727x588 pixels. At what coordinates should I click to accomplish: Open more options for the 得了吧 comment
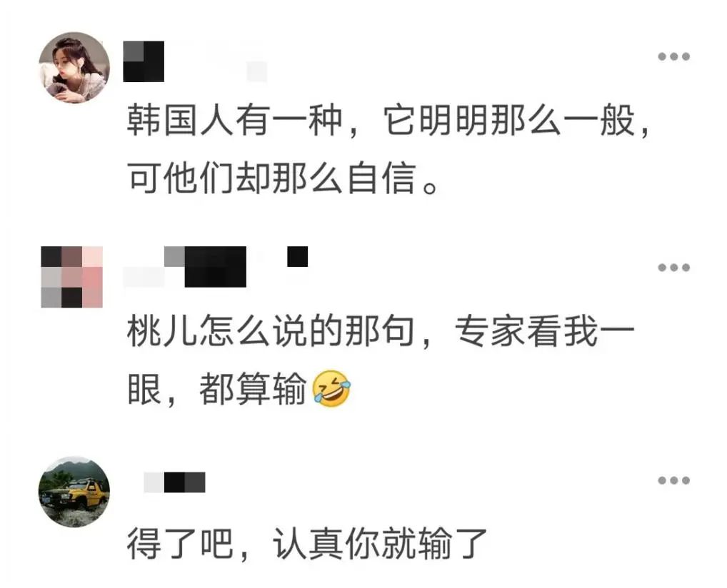pyautogui.click(x=673, y=480)
